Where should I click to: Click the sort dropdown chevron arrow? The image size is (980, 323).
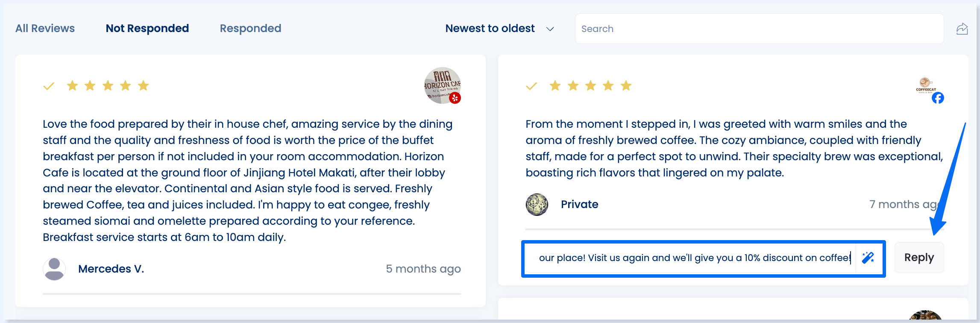(550, 29)
